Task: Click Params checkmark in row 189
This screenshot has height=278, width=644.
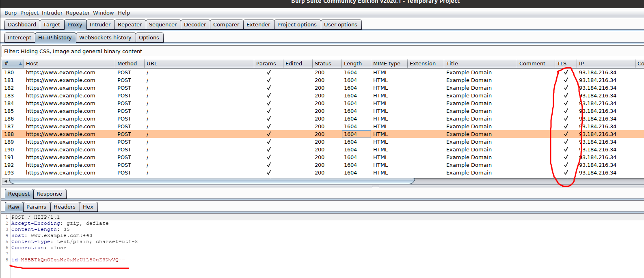Action: tap(268, 142)
